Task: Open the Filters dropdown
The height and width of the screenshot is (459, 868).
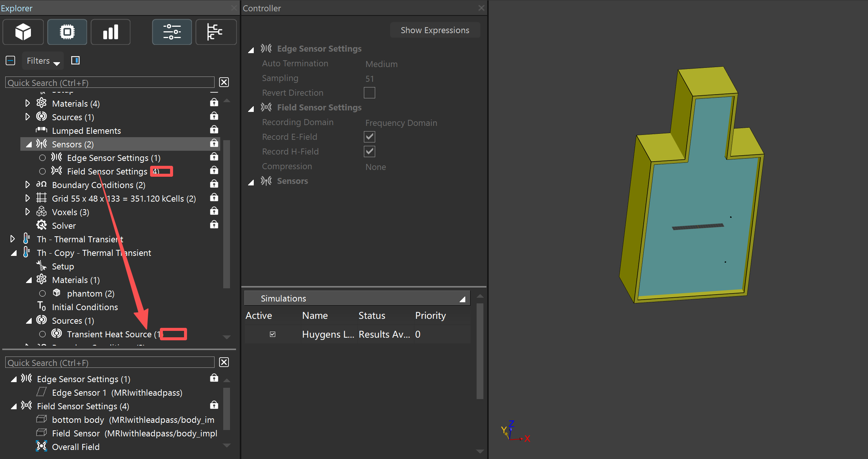Action: coord(43,61)
